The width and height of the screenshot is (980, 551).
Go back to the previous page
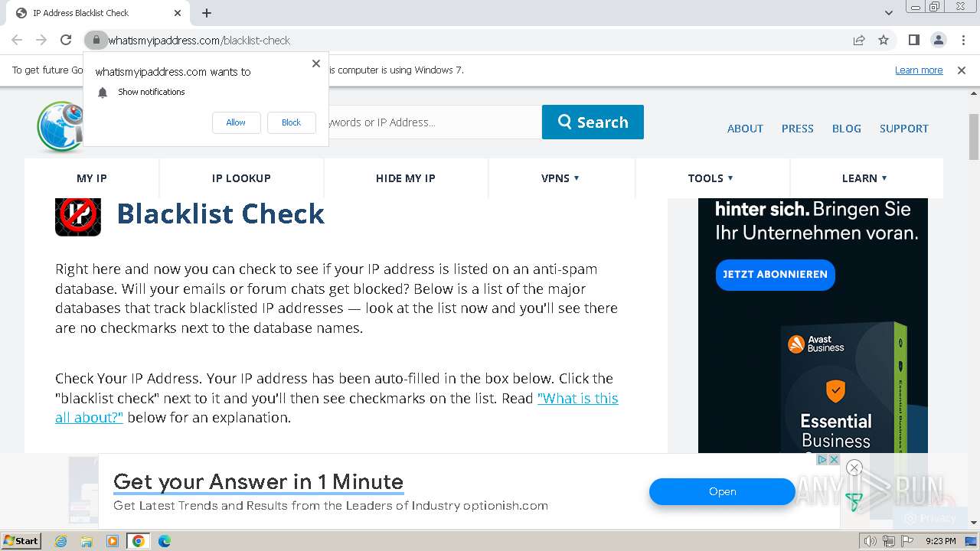click(17, 40)
